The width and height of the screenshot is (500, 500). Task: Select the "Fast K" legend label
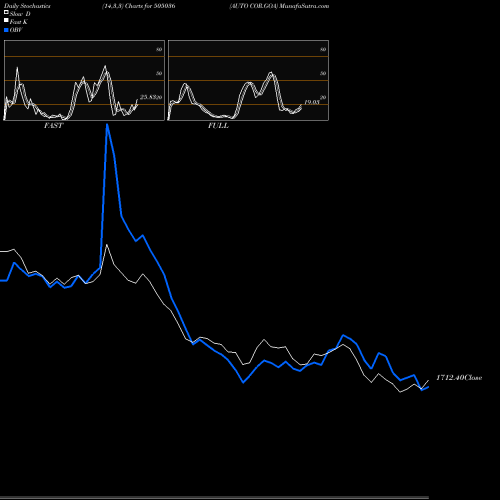[x=19, y=22]
